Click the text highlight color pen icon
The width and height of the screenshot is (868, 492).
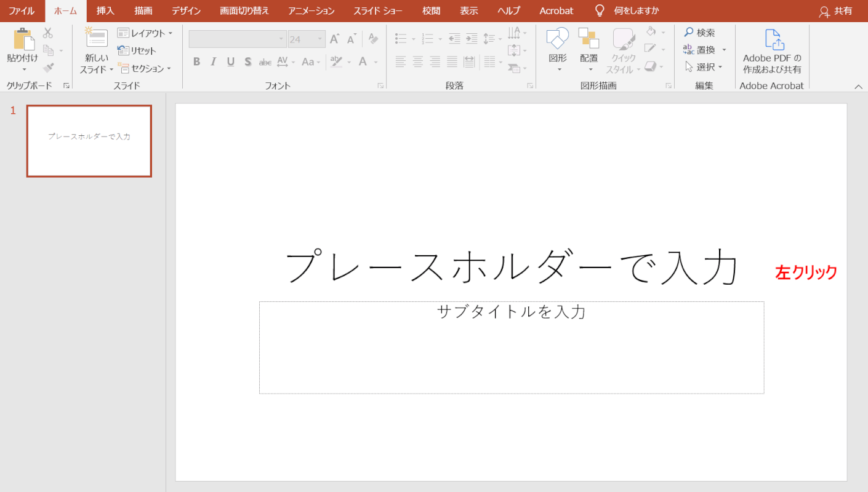[336, 61]
